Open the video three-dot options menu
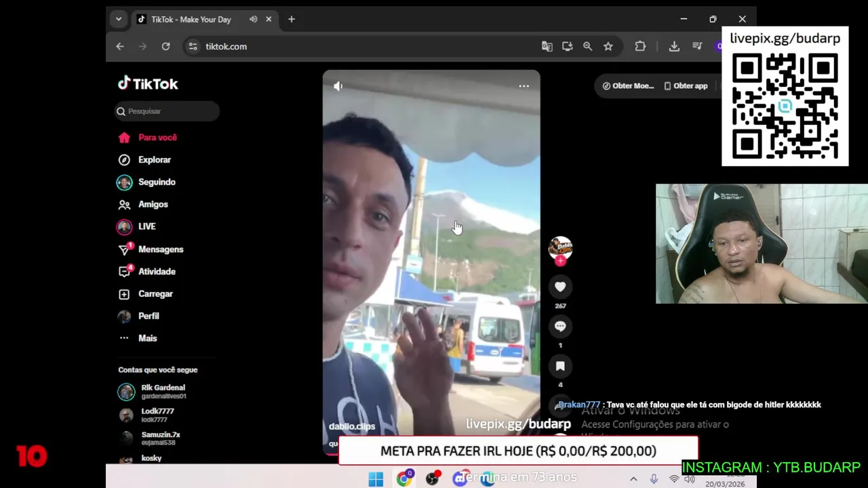Viewport: 868px width, 488px height. coord(524,86)
